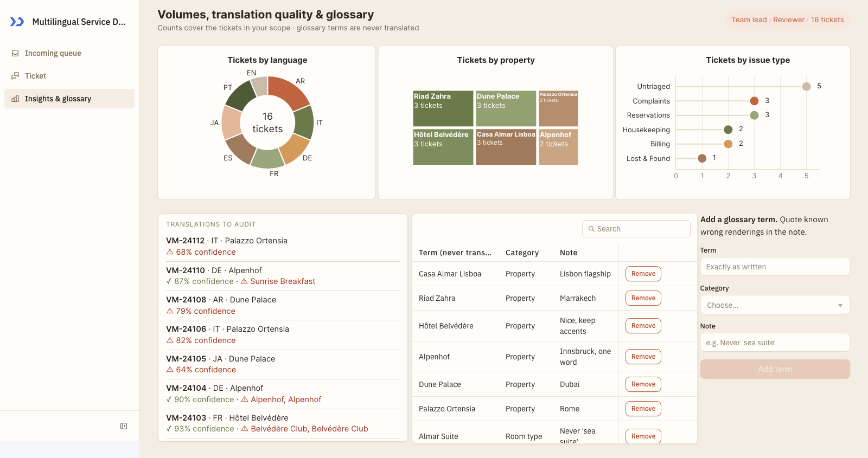Open the Ticket page in sidebar
The height and width of the screenshot is (458, 868).
[69, 76]
